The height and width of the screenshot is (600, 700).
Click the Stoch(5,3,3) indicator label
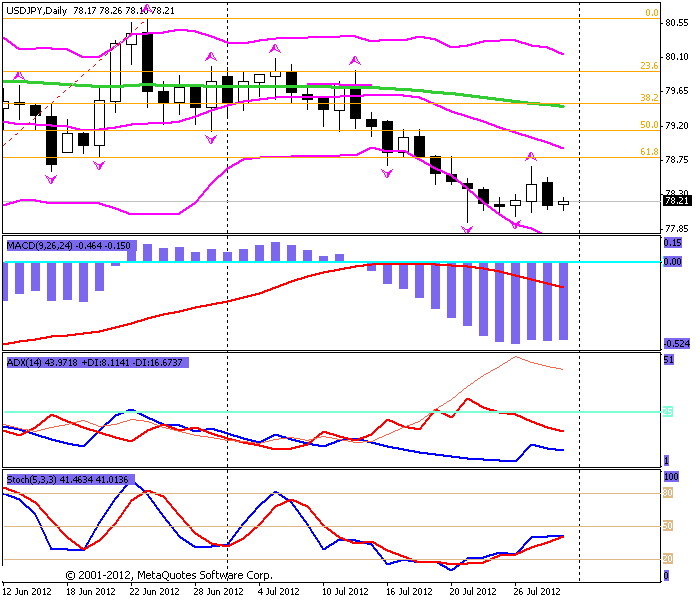tap(67, 480)
